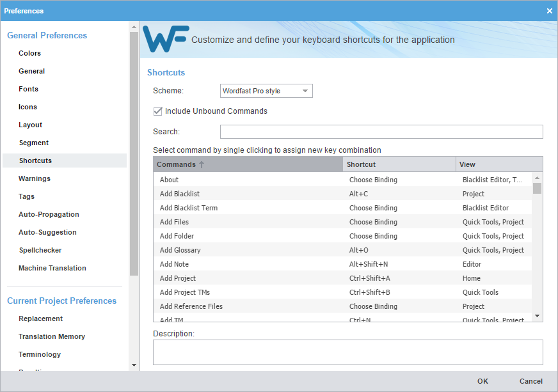Viewport: 558px width, 392px height.
Task: Click the commands table scrollbar thumb
Action: (x=537, y=188)
